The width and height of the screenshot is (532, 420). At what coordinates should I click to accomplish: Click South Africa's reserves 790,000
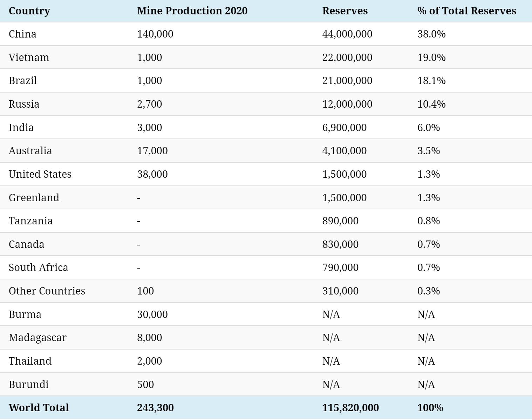tap(340, 267)
